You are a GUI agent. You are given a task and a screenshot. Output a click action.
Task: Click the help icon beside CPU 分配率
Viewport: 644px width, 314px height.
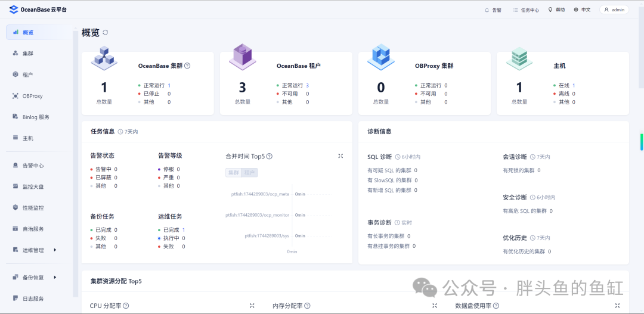[x=126, y=306]
